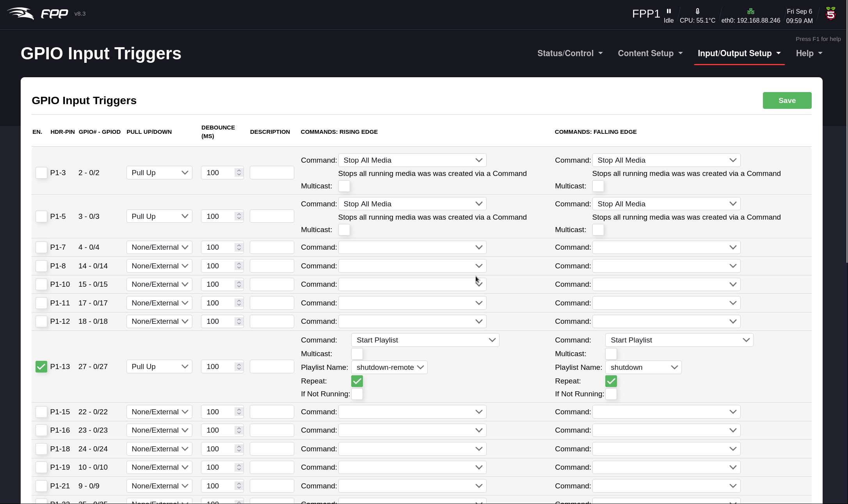
Task: Toggle P1-13 falling edge If Not Running
Action: (611, 394)
